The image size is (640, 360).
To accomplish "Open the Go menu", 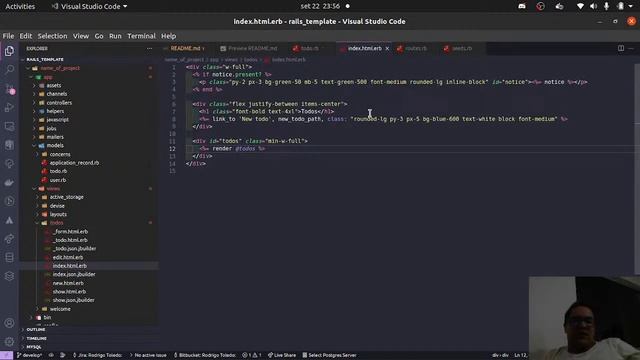I will pyautogui.click(x=99, y=36).
